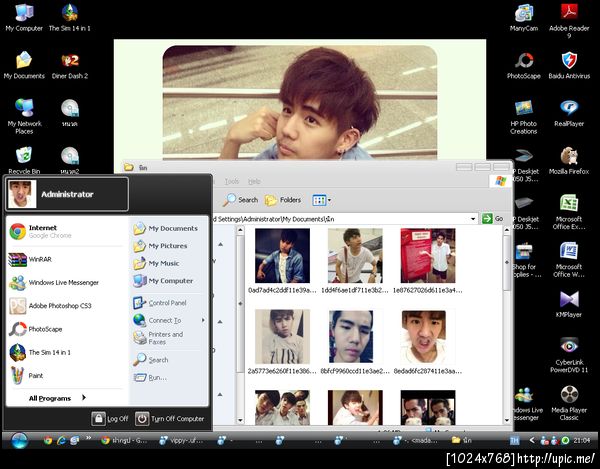600x469 pixels.
Task: Open My Pictures in Start menu
Action: point(168,246)
